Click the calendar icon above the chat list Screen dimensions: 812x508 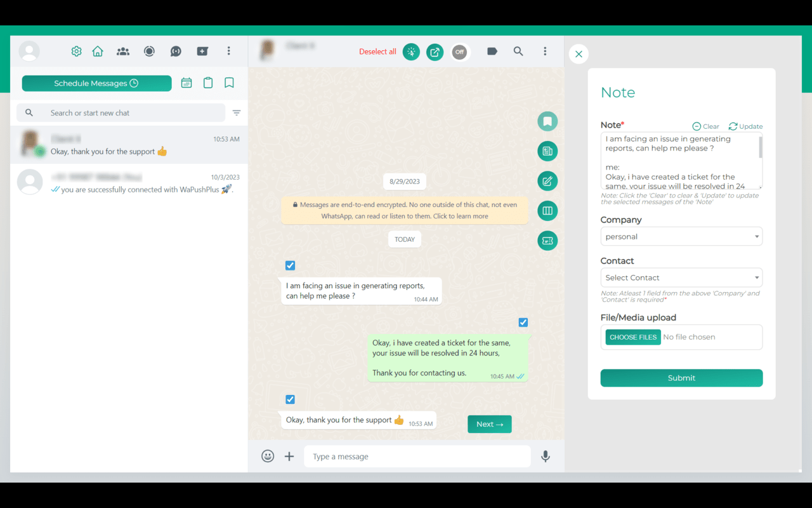click(x=187, y=83)
